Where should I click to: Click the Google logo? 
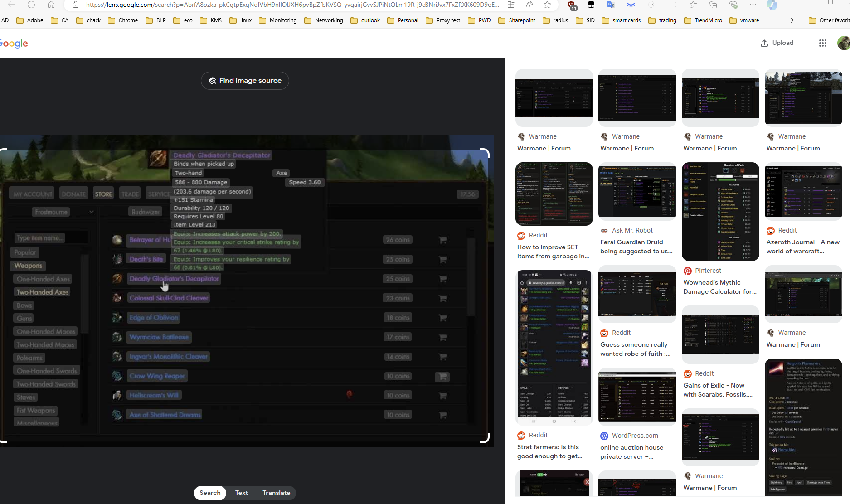point(14,44)
